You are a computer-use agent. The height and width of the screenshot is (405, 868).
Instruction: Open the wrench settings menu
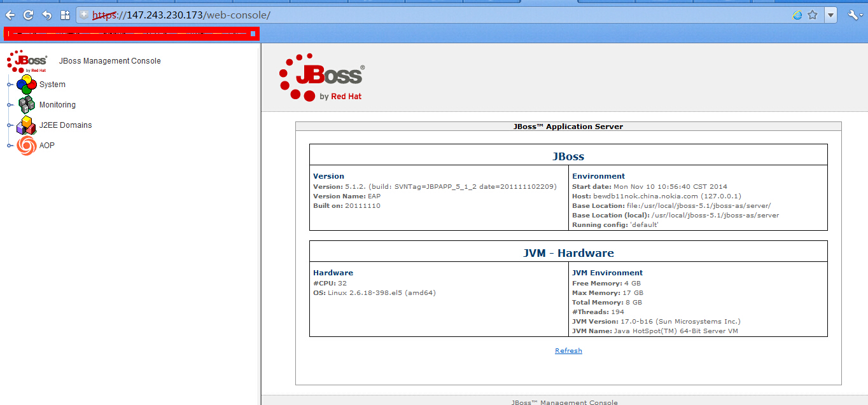click(853, 15)
